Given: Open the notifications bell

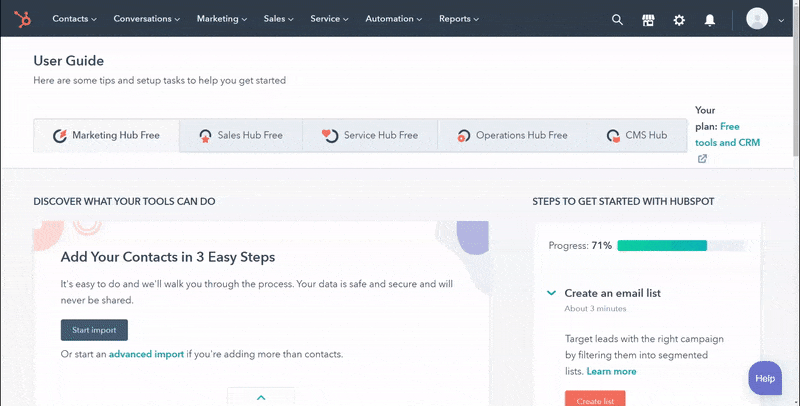Looking at the screenshot, I should click(710, 20).
